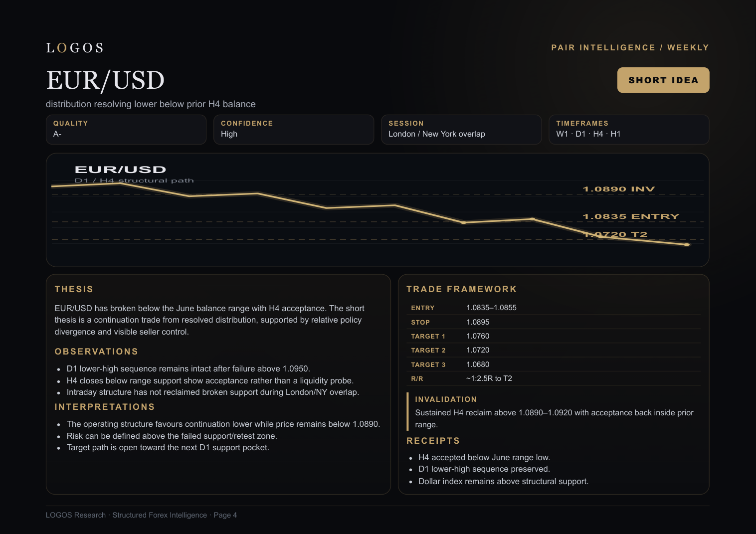Click the EUR/USD chart title
The width and height of the screenshot is (756, 534).
coord(120,170)
